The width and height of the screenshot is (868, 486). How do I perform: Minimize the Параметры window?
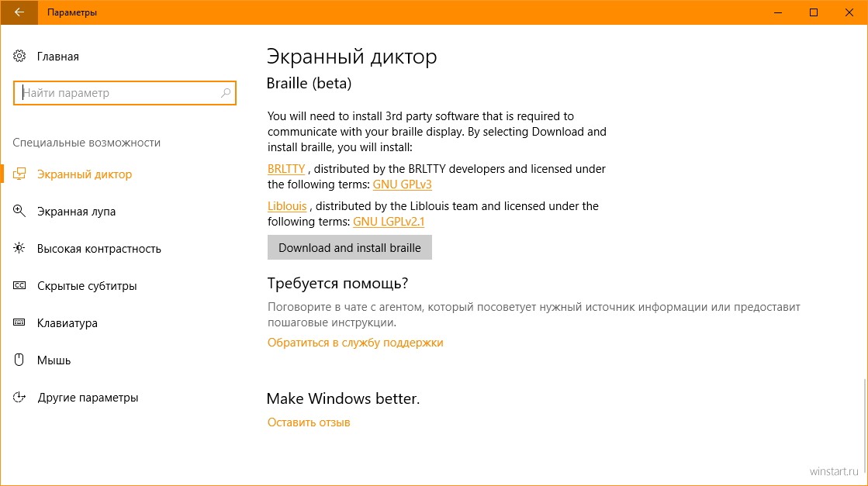778,12
